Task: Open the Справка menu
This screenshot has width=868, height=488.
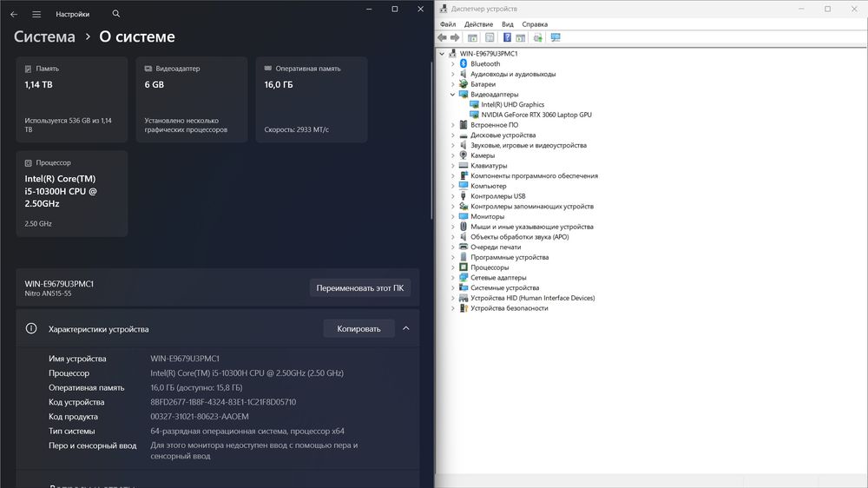Action: 535,24
